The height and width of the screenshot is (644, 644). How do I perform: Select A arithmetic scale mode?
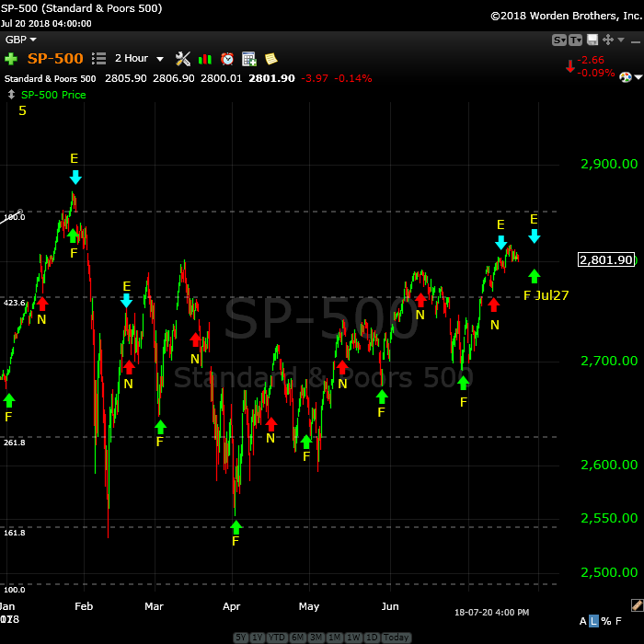[x=582, y=621]
